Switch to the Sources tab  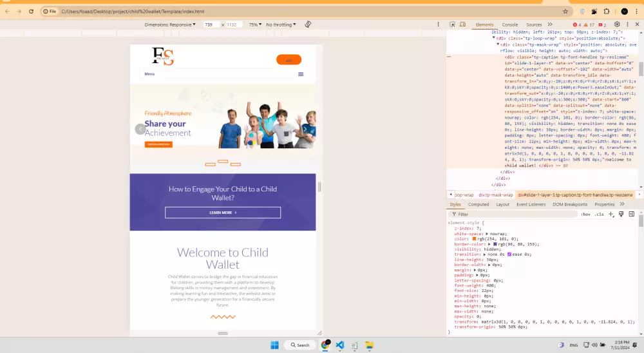click(534, 24)
